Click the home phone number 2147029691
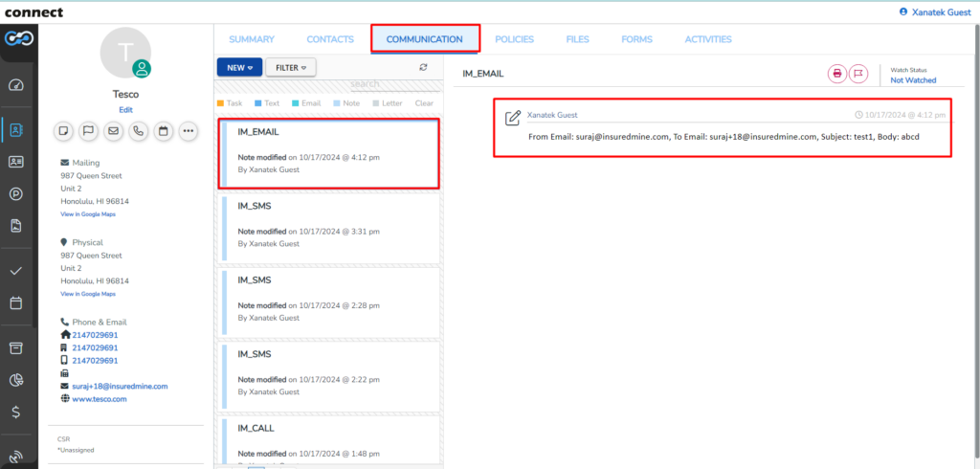This screenshot has height=469, width=980. [x=95, y=335]
